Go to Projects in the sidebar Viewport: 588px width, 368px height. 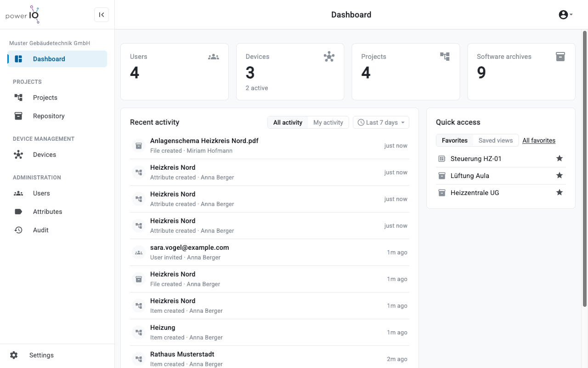click(x=57, y=98)
